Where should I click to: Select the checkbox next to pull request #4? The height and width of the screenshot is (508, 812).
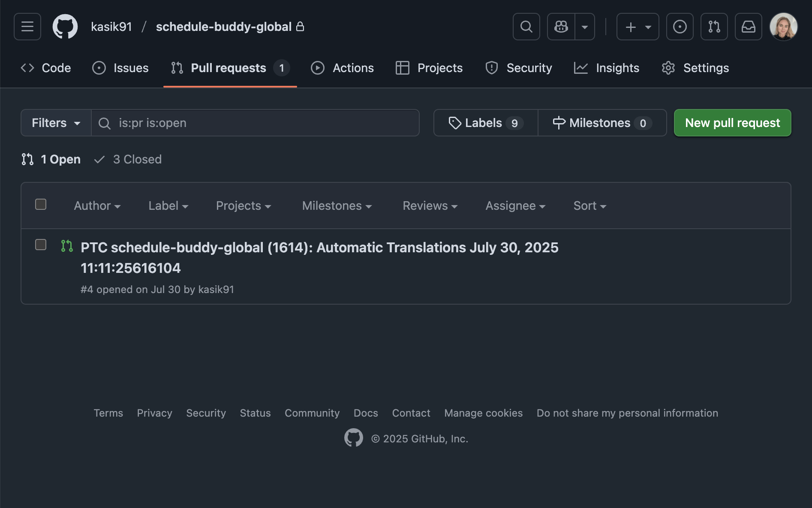[41, 245]
